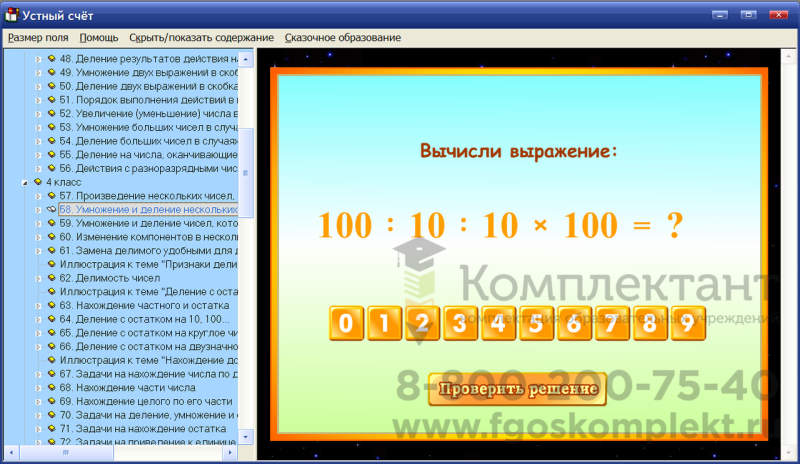Click digit tile 1
Image resolution: width=800 pixels, height=464 pixels.
[384, 323]
